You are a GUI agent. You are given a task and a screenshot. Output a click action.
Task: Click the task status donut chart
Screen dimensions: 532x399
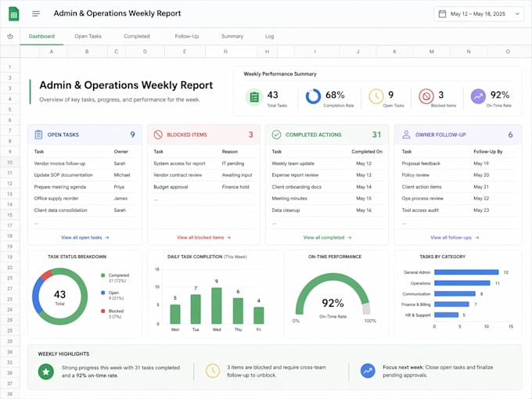tap(60, 297)
